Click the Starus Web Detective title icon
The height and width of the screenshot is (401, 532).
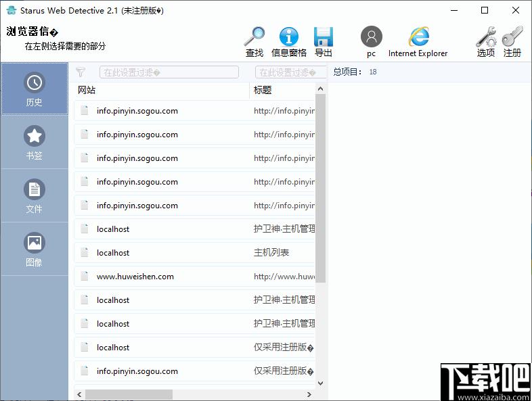coord(12,11)
